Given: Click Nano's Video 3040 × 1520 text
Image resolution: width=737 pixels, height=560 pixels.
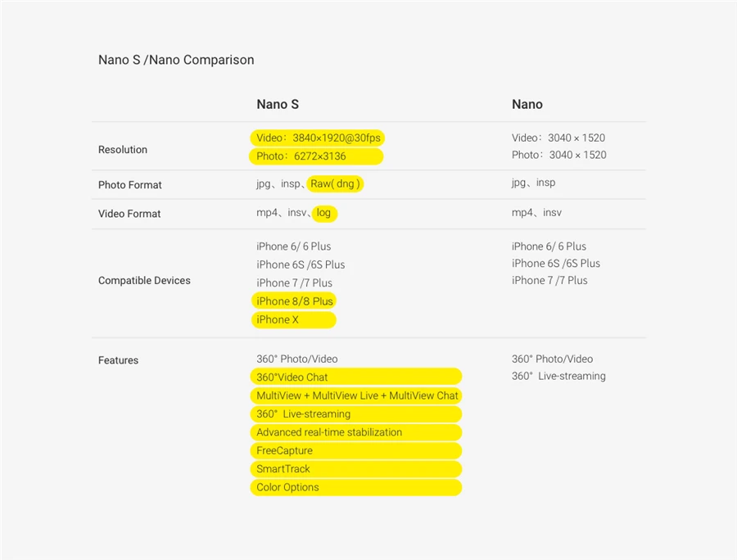Looking at the screenshot, I should point(558,138).
